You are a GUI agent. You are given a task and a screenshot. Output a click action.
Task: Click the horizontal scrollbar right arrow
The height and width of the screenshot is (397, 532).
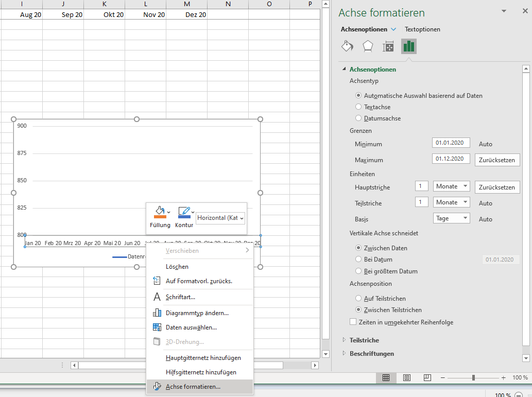[315, 365]
